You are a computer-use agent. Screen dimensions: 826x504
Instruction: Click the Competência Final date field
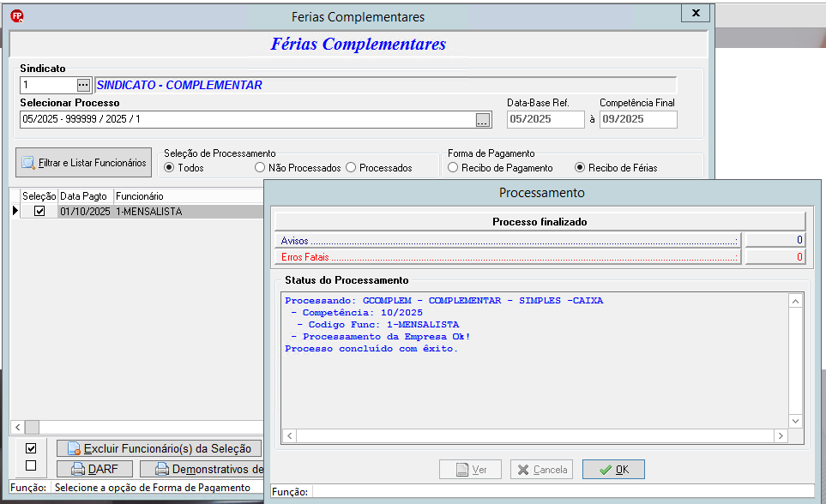(x=638, y=119)
